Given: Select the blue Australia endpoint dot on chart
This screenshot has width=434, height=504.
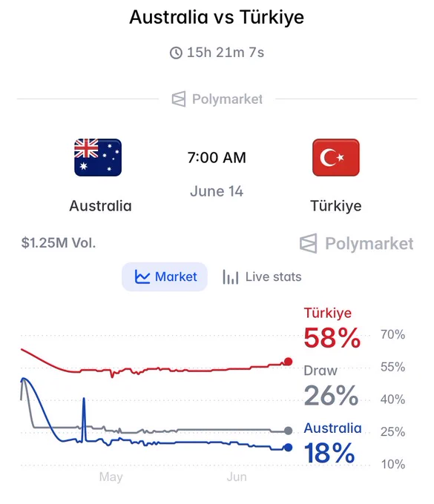Looking at the screenshot, I should click(289, 448).
